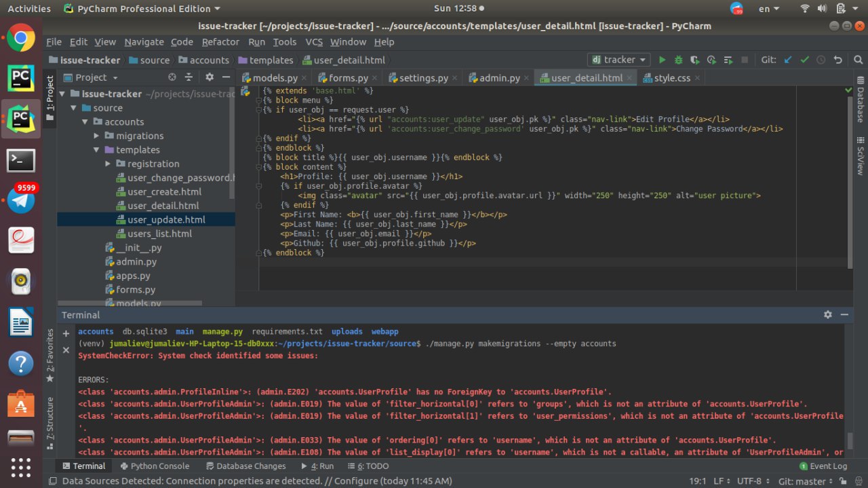Image resolution: width=868 pixels, height=488 pixels.
Task: Expand the registration folder in project tree
Action: tap(108, 164)
